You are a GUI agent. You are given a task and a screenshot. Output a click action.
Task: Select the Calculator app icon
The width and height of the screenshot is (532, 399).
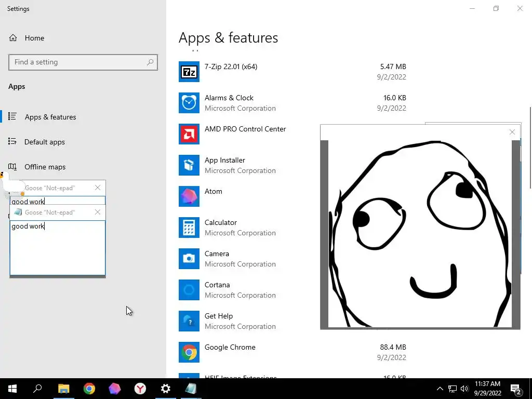(189, 228)
